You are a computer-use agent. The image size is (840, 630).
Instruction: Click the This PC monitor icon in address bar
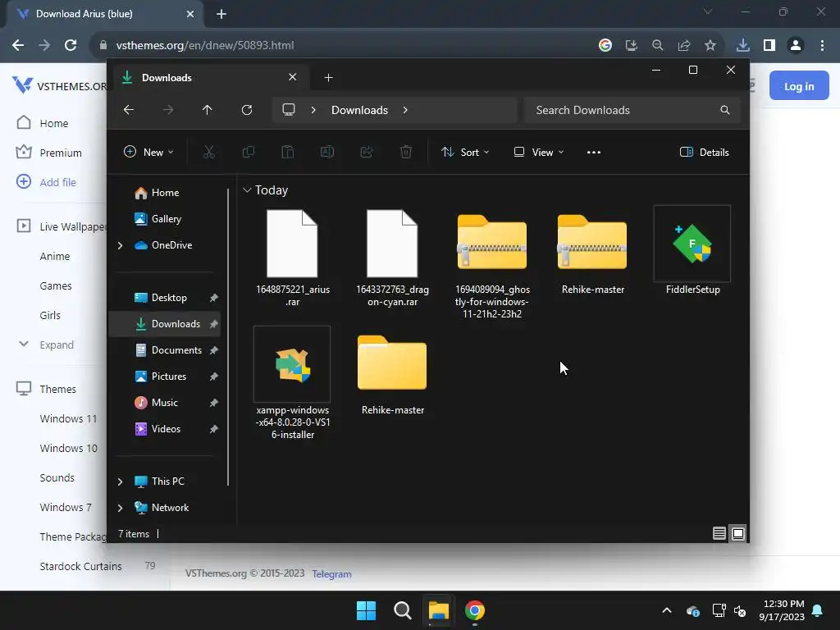tap(289, 110)
